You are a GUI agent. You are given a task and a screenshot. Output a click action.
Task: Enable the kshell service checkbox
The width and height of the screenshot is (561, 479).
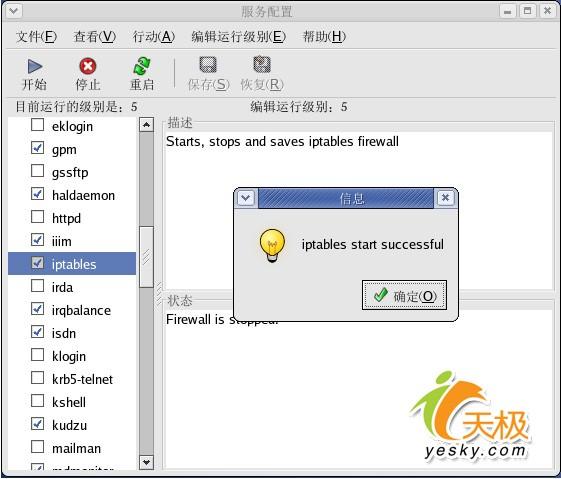point(38,401)
